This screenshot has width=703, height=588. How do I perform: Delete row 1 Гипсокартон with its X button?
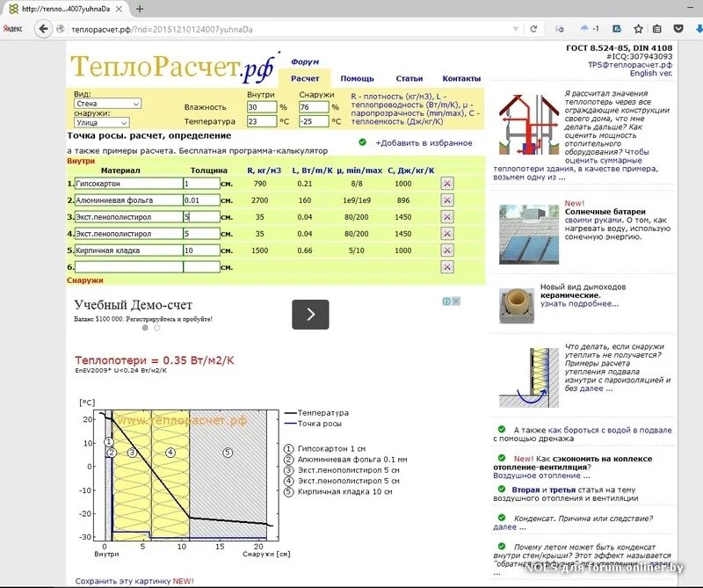click(447, 184)
